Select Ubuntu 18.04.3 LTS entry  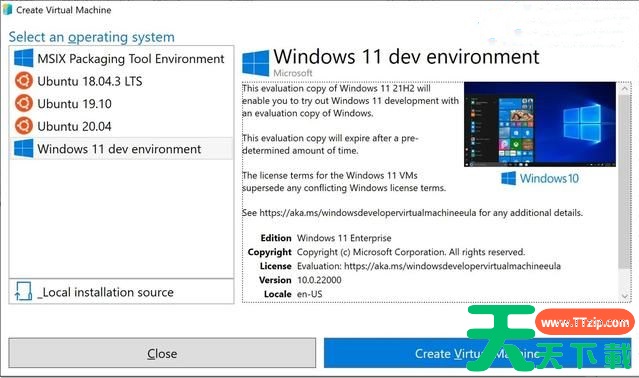pos(121,81)
